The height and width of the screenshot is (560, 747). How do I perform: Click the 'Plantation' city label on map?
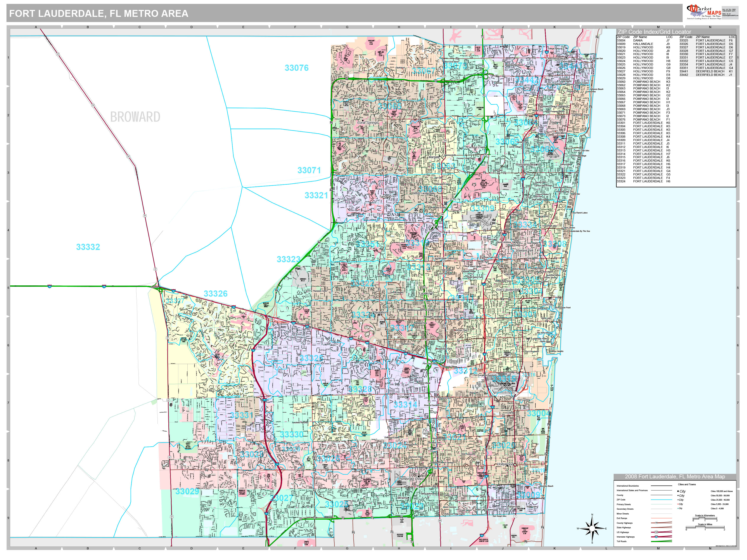pyautogui.click(x=380, y=312)
